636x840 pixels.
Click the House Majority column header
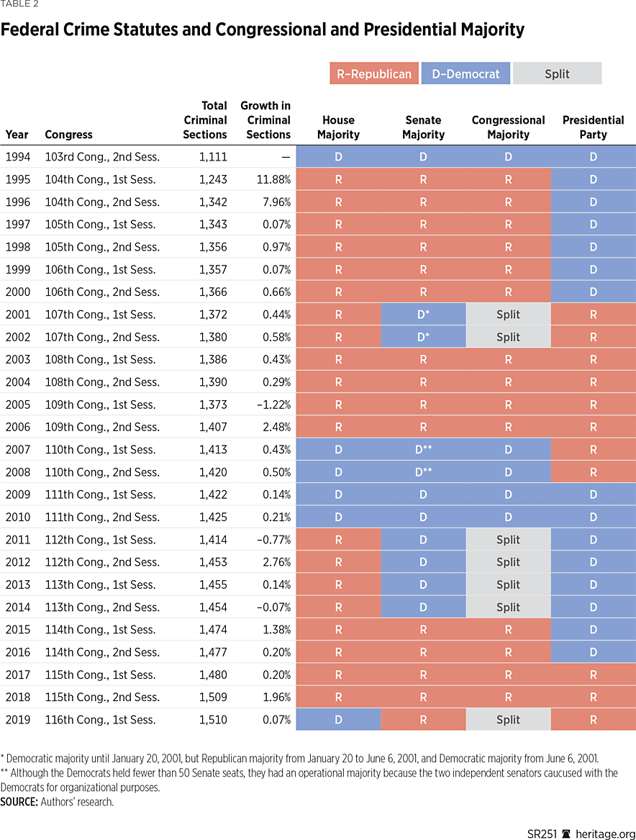pyautogui.click(x=338, y=127)
